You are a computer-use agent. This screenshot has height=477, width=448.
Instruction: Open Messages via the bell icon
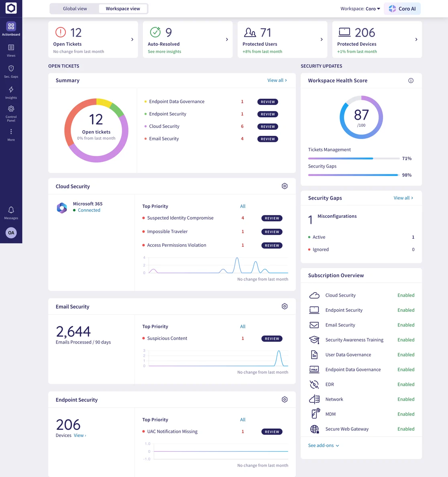(x=11, y=213)
